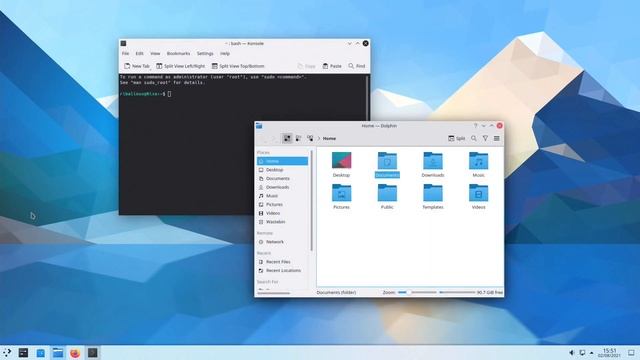Select the Documents folder icon in file view
Viewport: 640px width, 360px height.
(387, 160)
